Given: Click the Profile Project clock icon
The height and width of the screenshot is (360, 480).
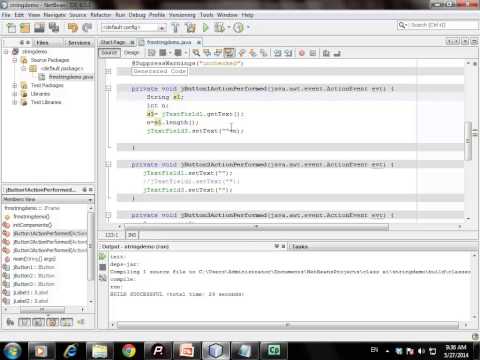Looking at the screenshot, I should [238, 28].
